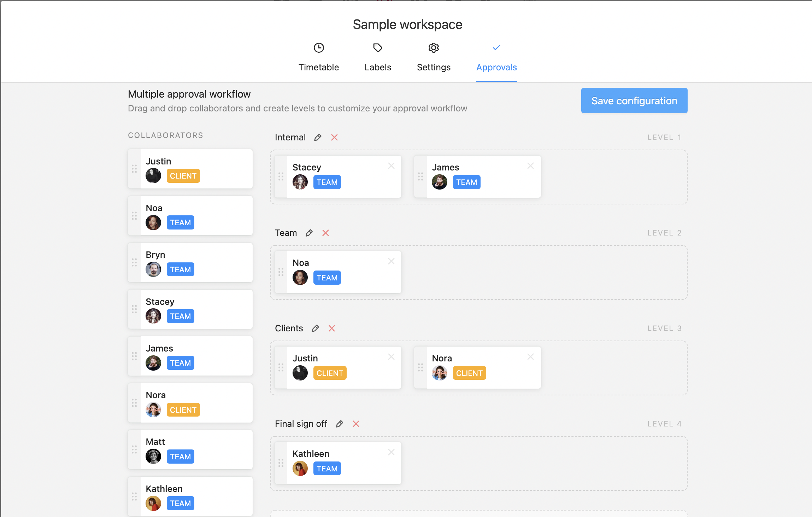Image resolution: width=812 pixels, height=517 pixels.
Task: Click the Labels tag icon
Action: point(378,48)
